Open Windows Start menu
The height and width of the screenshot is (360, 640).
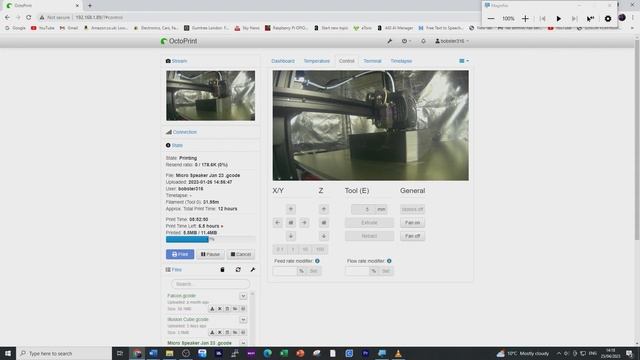coord(8,353)
